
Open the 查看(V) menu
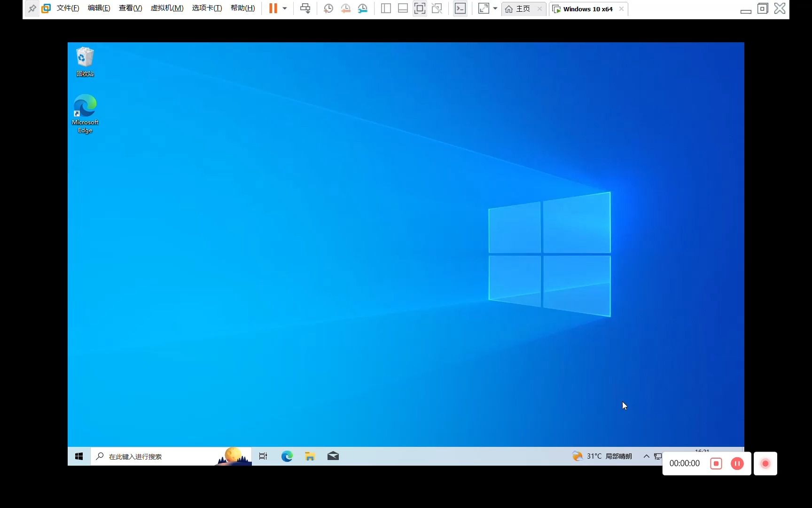tap(130, 8)
